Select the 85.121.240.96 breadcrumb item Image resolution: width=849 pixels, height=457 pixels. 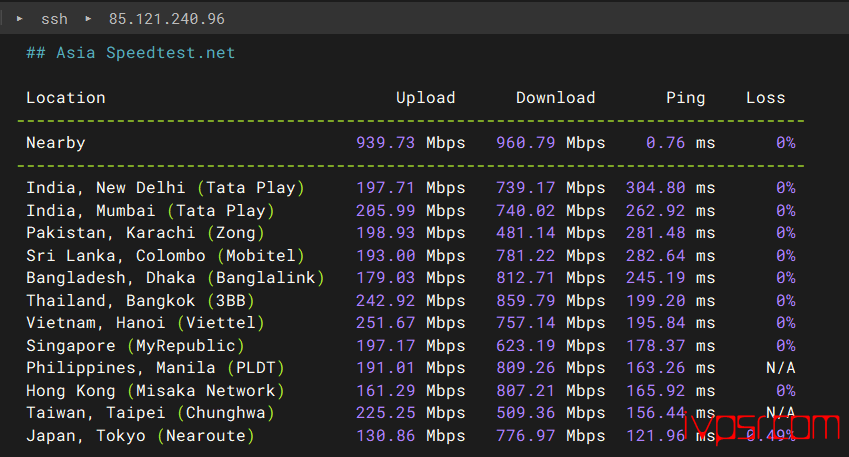167,19
